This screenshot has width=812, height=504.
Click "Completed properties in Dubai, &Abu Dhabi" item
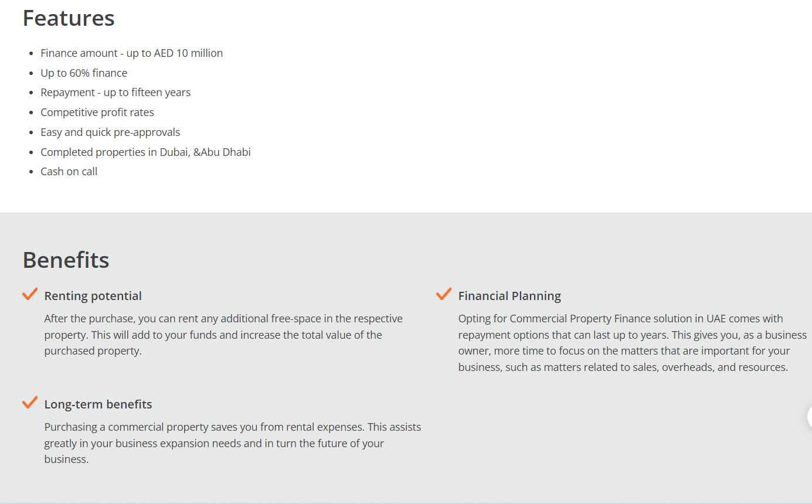[145, 152]
